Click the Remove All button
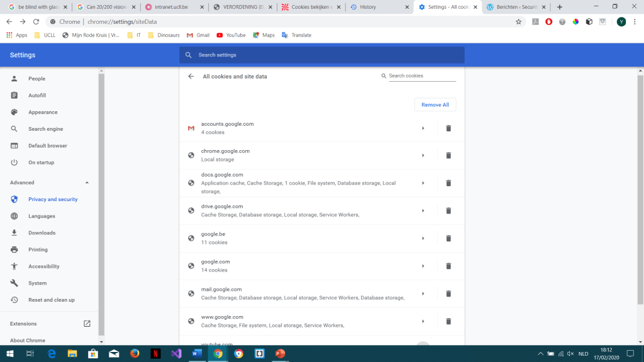 pos(435,105)
